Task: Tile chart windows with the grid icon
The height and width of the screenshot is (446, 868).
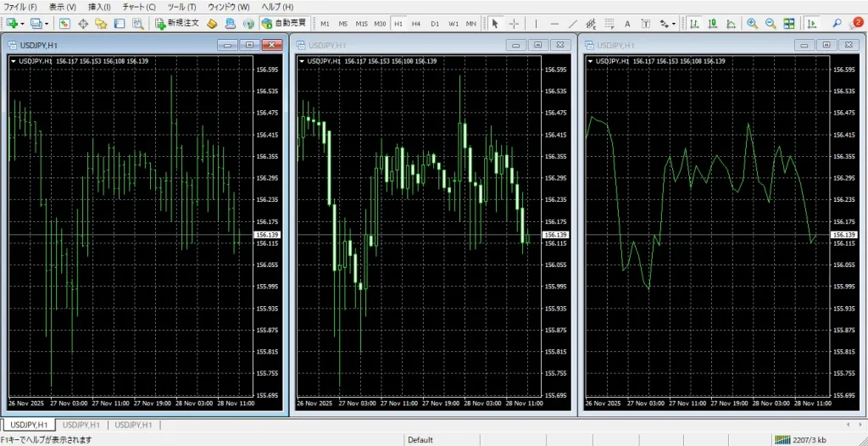Action: pyautogui.click(x=789, y=24)
